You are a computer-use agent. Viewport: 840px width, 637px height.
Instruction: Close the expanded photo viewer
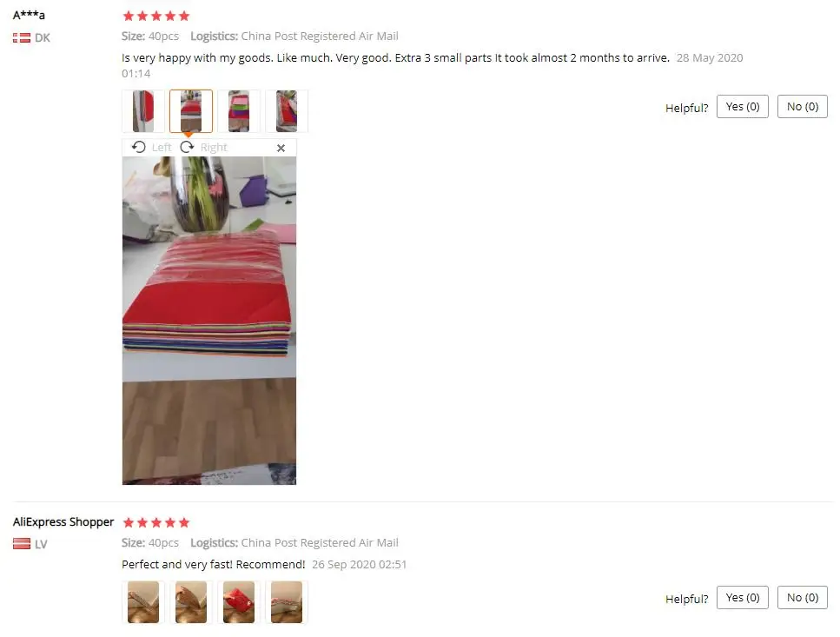tap(281, 148)
